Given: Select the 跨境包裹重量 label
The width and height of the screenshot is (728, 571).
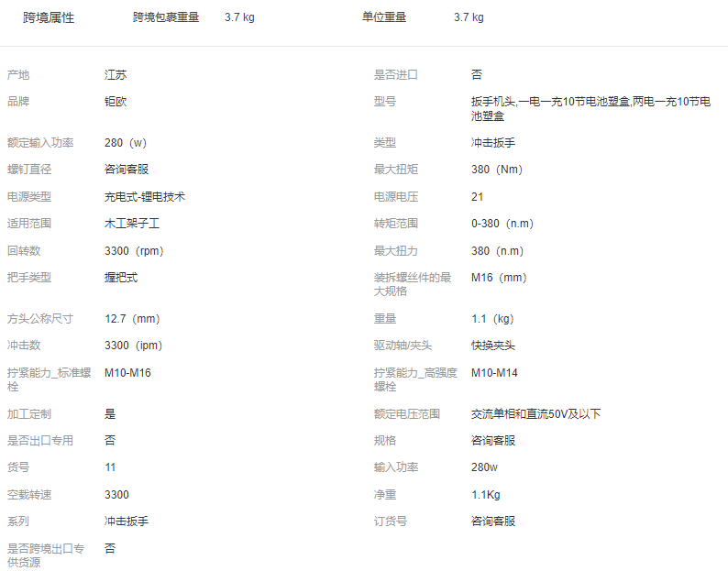Looking at the screenshot, I should coord(166,17).
